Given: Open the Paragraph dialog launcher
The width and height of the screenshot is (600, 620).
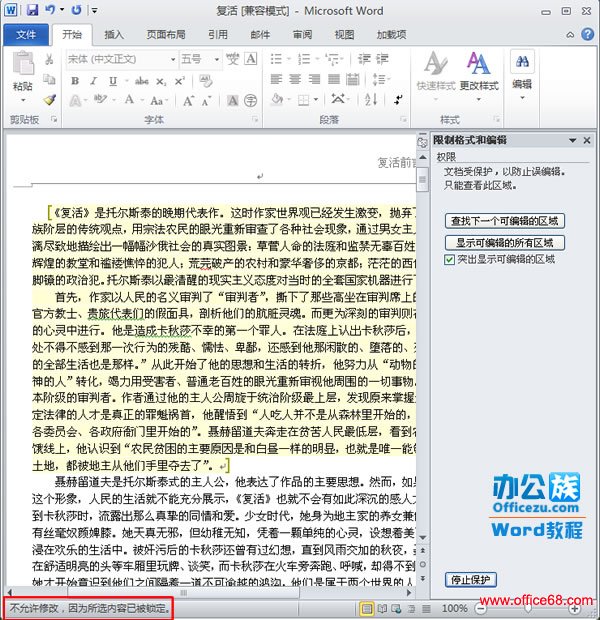Looking at the screenshot, I should coord(403,119).
